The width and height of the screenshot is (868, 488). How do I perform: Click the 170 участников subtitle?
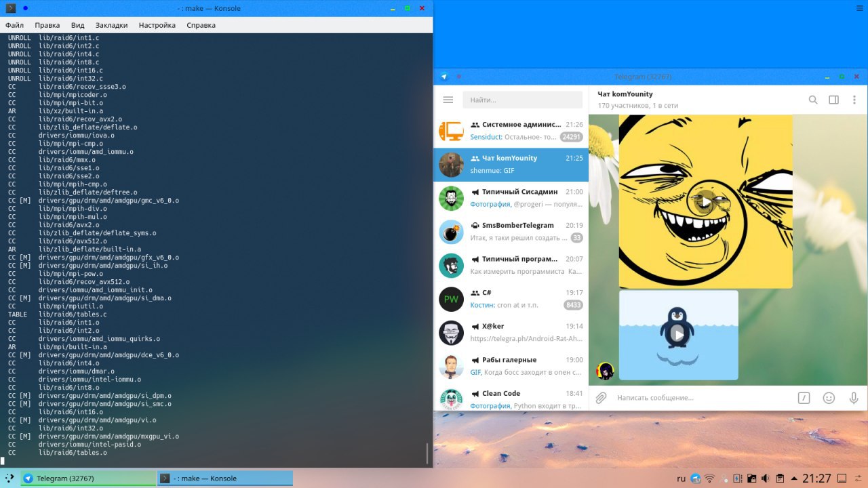click(x=637, y=106)
